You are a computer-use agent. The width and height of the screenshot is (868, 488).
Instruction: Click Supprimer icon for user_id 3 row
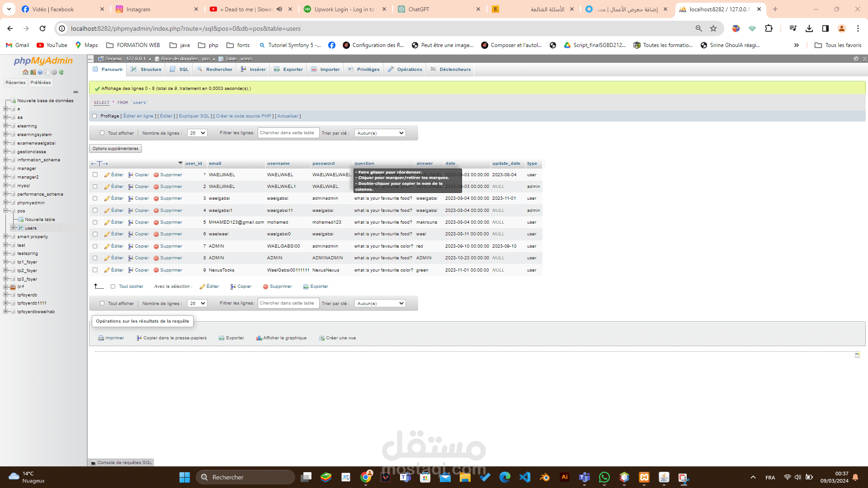[x=156, y=198]
